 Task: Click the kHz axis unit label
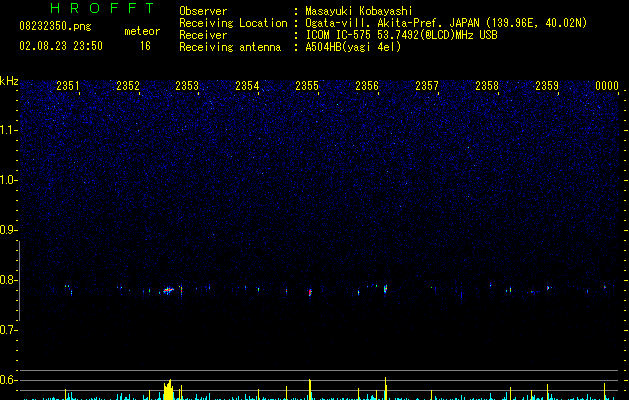[9, 81]
